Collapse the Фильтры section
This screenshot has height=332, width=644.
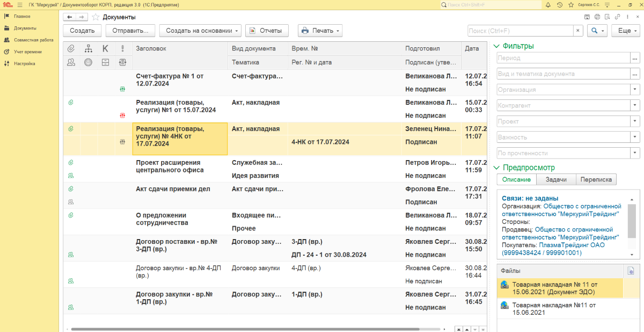(x=496, y=46)
